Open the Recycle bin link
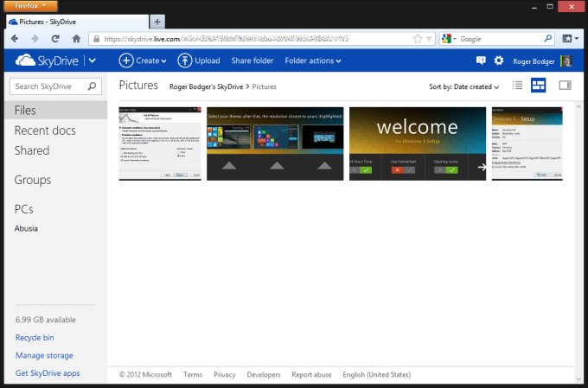Image resolution: width=588 pixels, height=388 pixels. [x=35, y=338]
